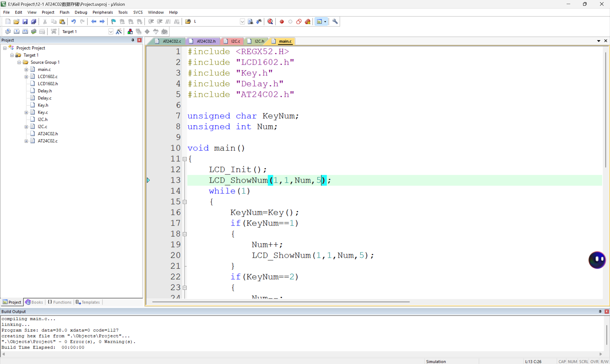Click the Save All icon
The image size is (610, 364).
34,22
